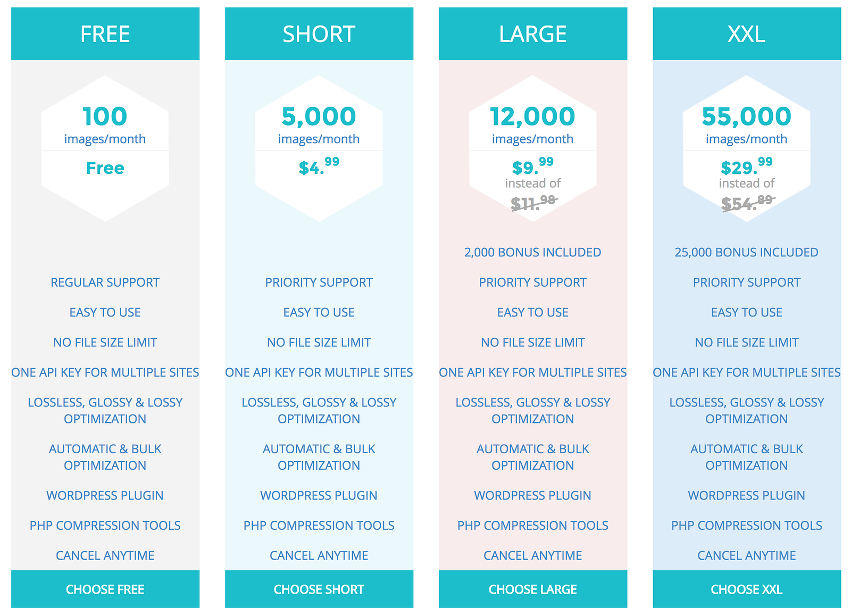Open the FREE plan header
This screenshot has width=851, height=616.
[105, 34]
